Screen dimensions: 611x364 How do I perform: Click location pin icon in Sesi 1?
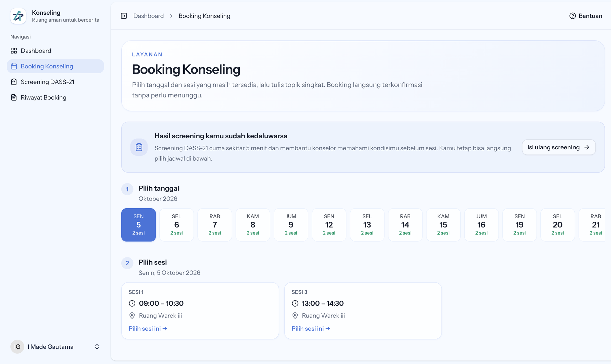pos(132,316)
